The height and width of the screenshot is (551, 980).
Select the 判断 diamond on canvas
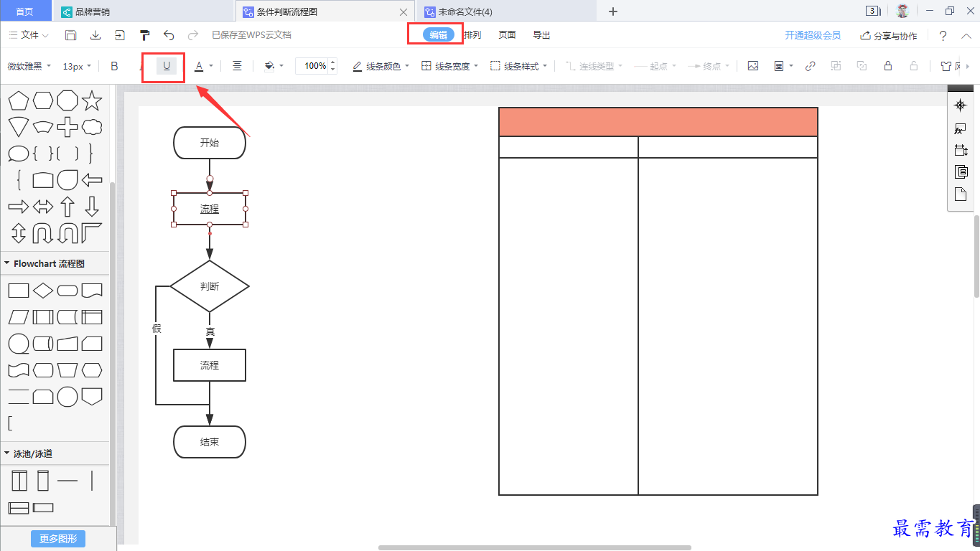pos(210,286)
